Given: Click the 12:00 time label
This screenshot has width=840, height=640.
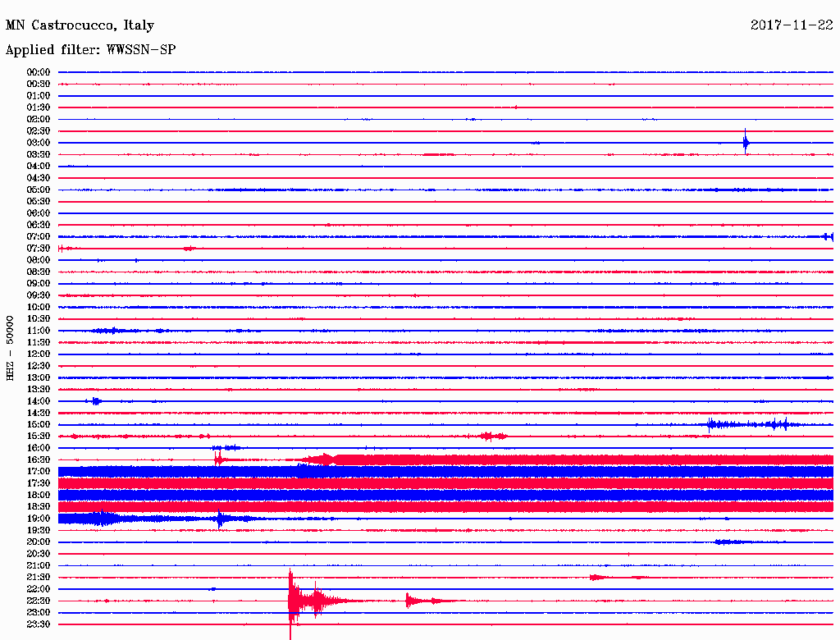Looking at the screenshot, I should click(39, 354).
